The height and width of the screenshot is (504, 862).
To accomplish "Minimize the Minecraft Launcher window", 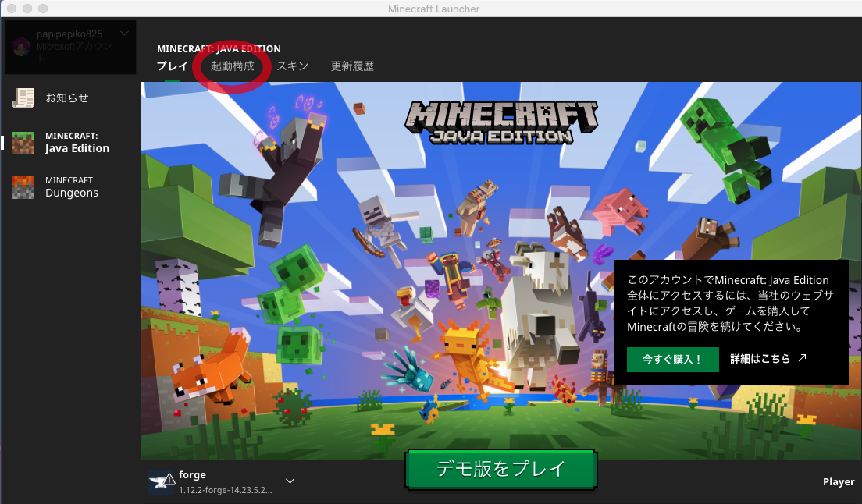I will pyautogui.click(x=27, y=9).
